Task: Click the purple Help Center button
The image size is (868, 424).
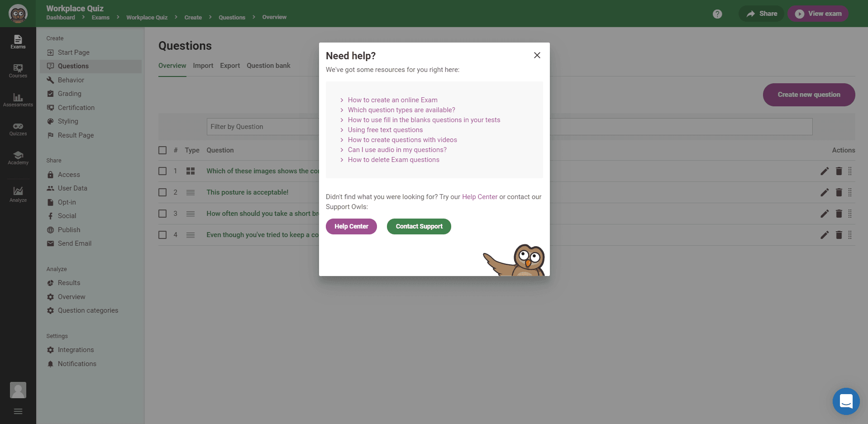Action: click(351, 226)
